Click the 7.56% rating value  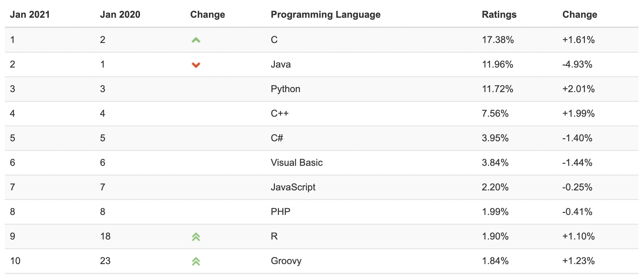pos(495,113)
